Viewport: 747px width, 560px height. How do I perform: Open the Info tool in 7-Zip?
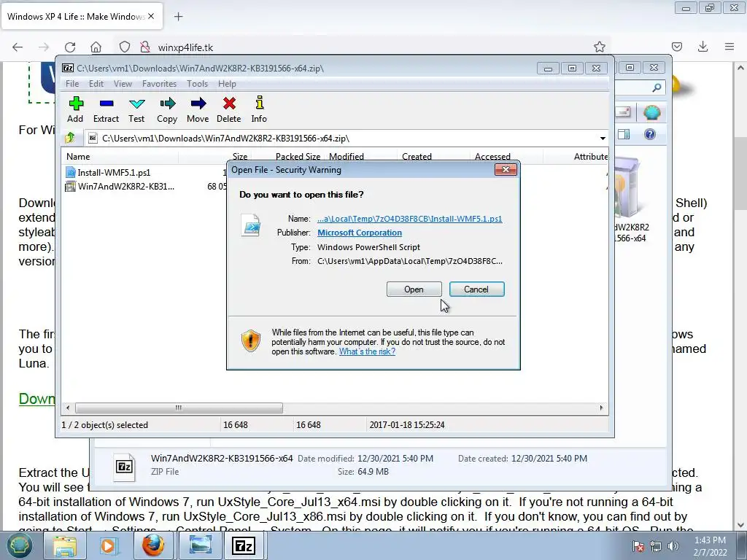pyautogui.click(x=259, y=110)
